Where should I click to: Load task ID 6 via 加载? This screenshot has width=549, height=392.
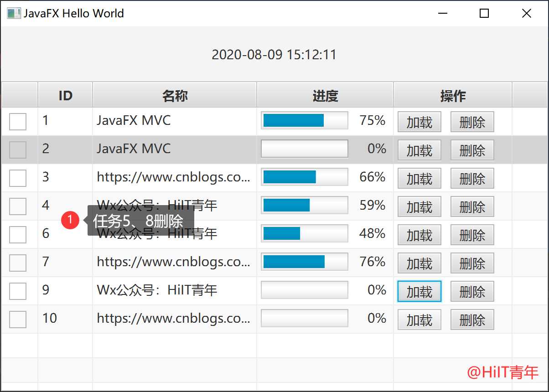pos(420,235)
